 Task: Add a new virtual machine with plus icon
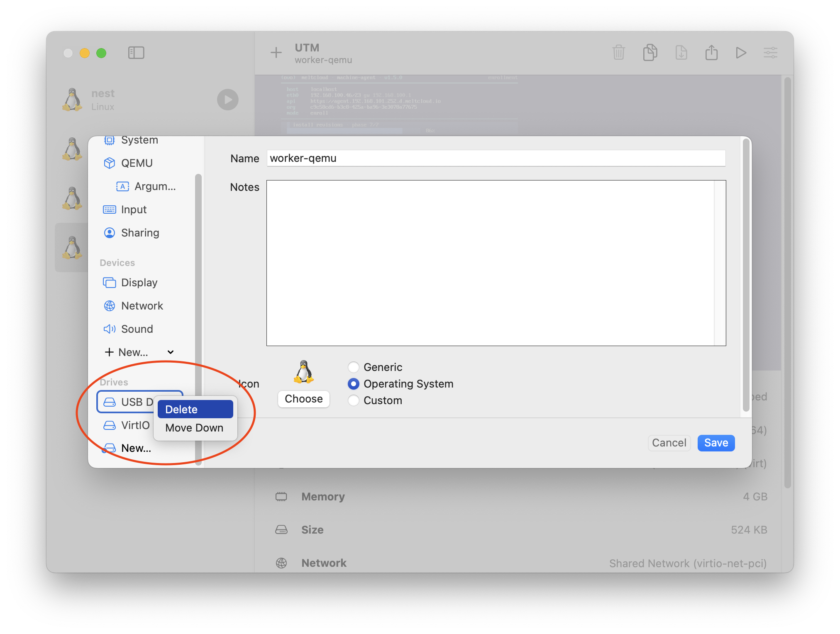coord(276,53)
